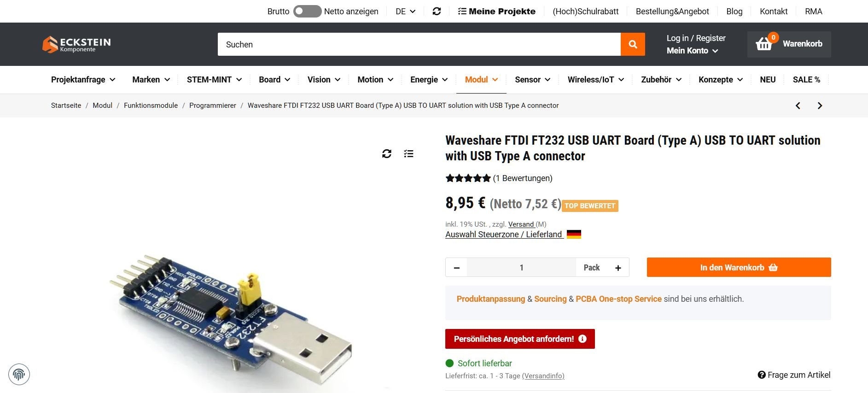
Task: Click In den Warenkorb button
Action: [739, 267]
